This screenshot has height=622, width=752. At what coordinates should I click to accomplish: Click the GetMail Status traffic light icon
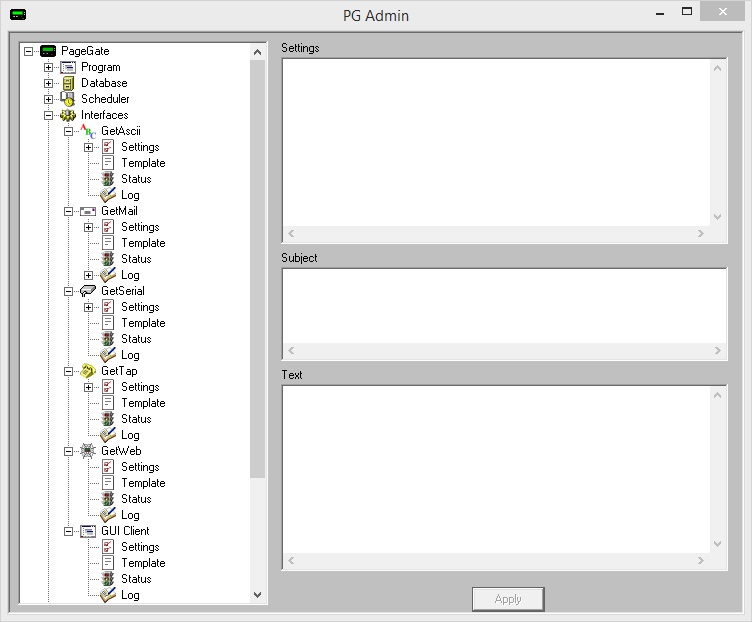(x=108, y=259)
